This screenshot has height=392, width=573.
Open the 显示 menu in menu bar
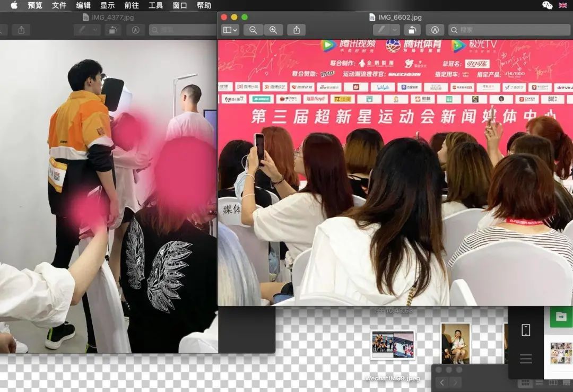tap(107, 5)
